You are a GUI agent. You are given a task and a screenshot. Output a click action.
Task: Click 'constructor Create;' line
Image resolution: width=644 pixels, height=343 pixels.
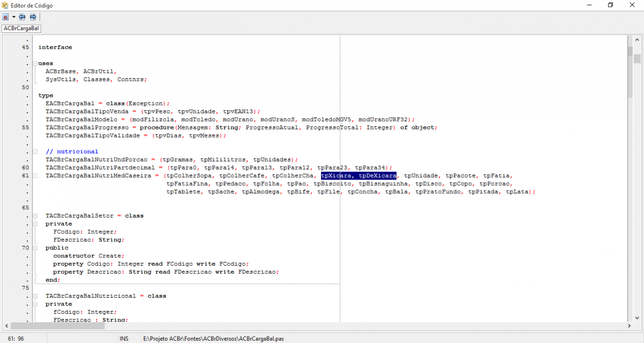click(x=89, y=256)
